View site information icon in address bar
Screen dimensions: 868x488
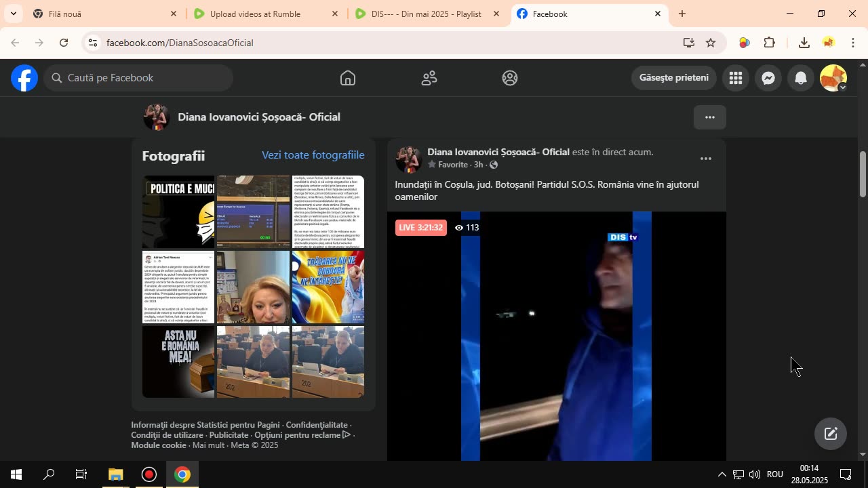pyautogui.click(x=93, y=43)
